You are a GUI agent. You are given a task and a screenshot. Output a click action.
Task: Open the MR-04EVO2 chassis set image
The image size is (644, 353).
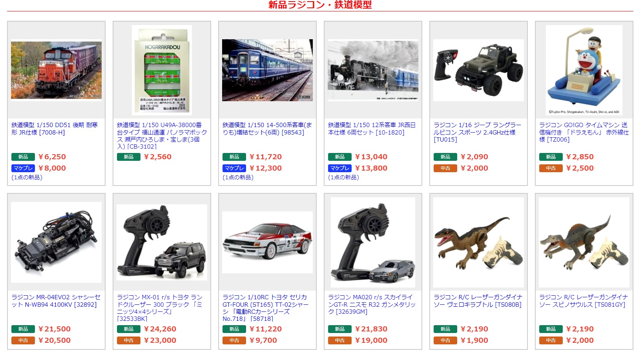56,242
